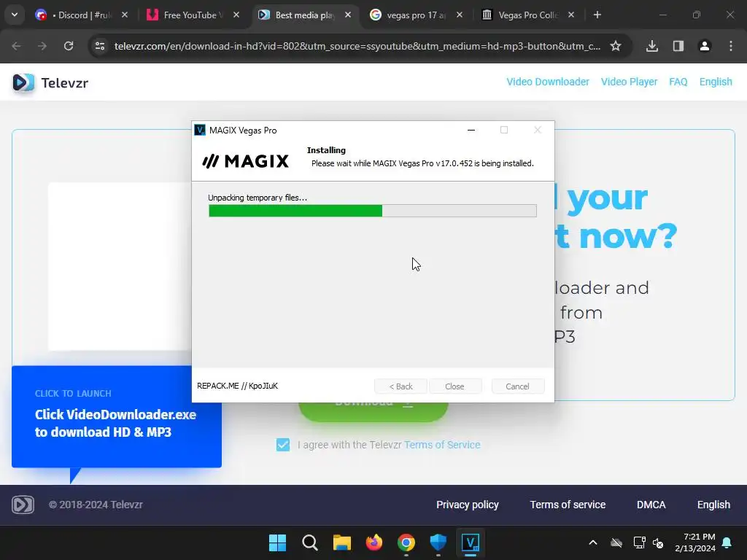Screen dimensions: 747x560
Task: Click the muted volume tray icon
Action: (658, 542)
